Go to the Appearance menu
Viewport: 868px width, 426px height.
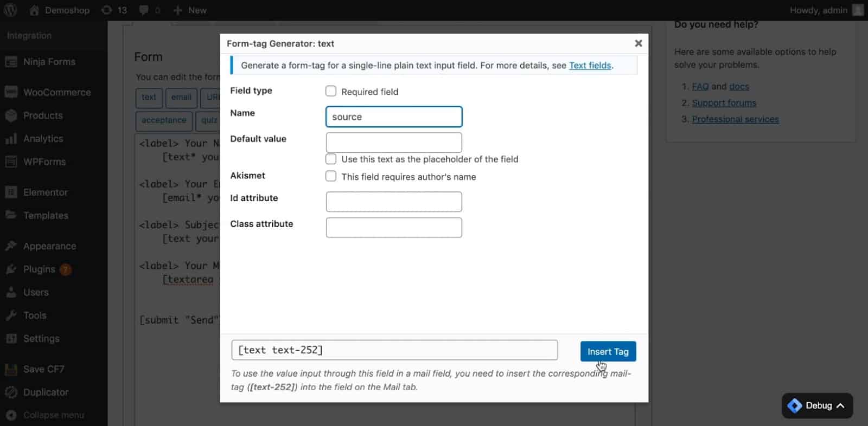tap(49, 246)
